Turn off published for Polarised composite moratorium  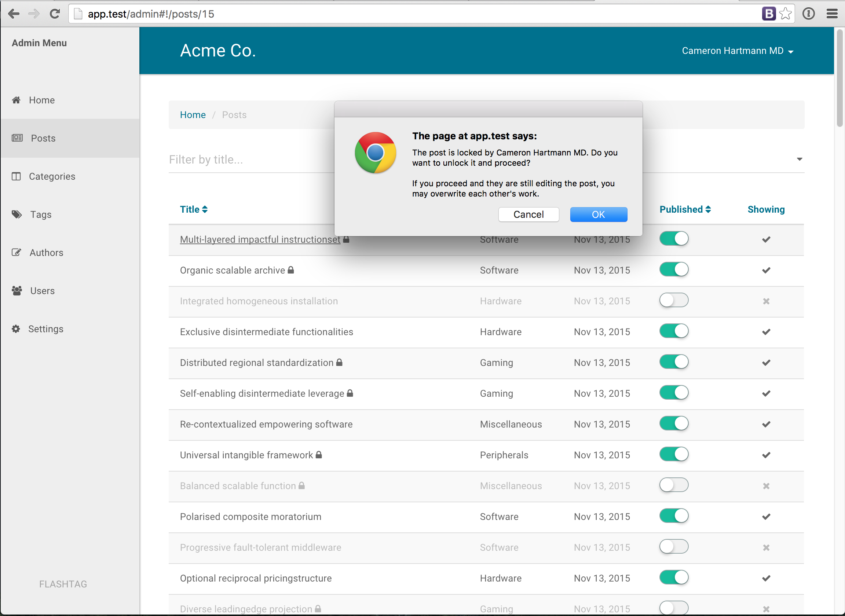coord(673,516)
